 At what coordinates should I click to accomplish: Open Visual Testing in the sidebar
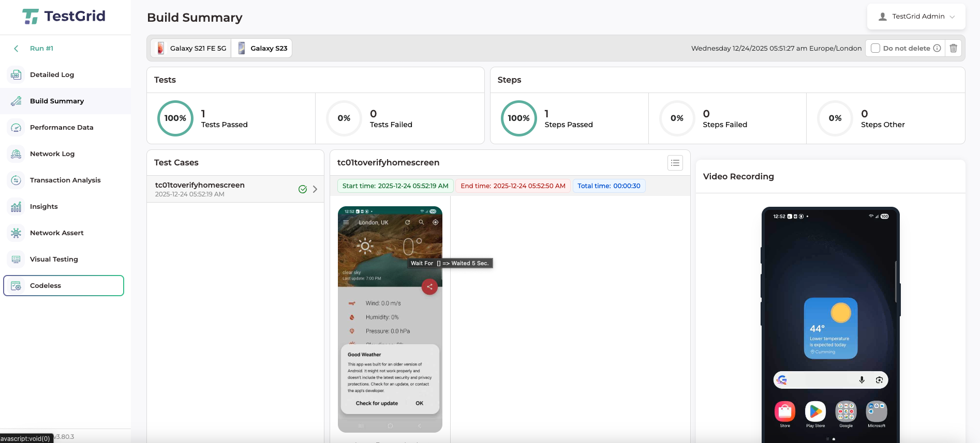click(x=54, y=259)
